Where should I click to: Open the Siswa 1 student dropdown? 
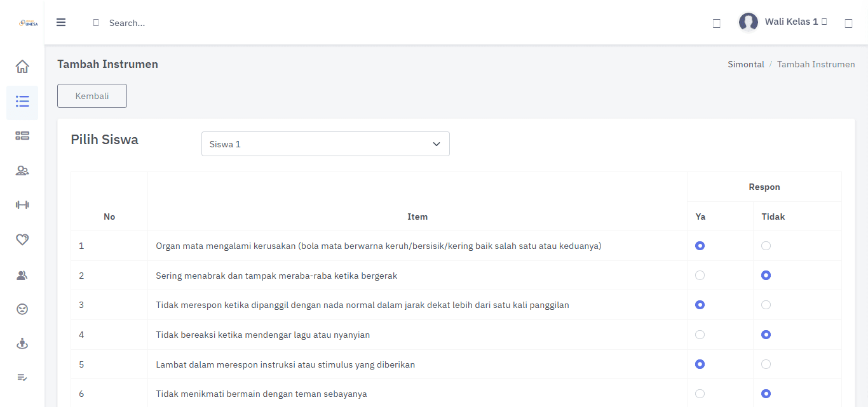[x=325, y=144]
